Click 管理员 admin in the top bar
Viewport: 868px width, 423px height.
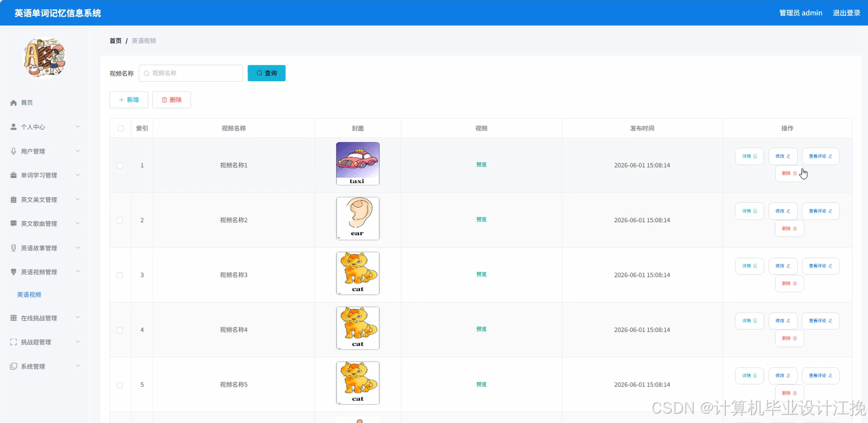pos(801,13)
